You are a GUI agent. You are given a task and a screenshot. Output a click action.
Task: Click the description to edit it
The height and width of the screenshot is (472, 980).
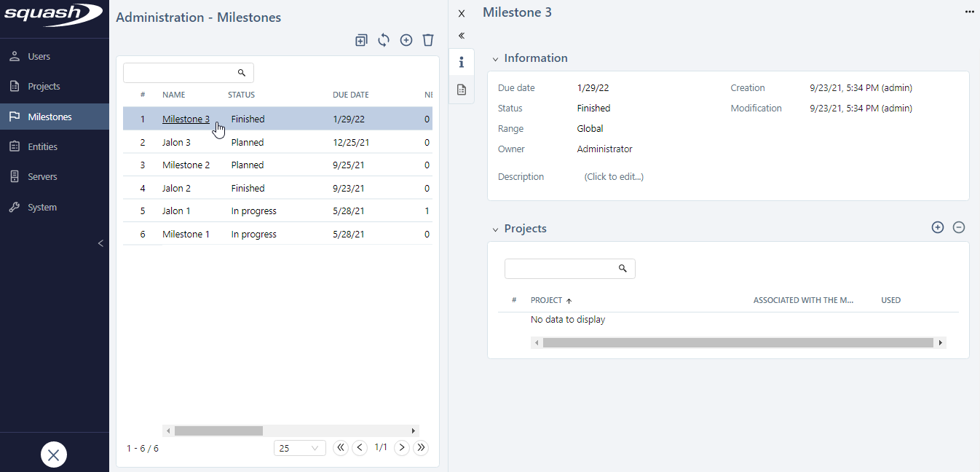[x=614, y=177]
